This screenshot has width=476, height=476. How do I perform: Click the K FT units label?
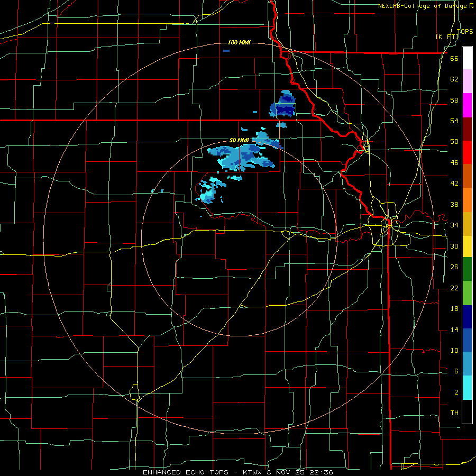pos(447,36)
